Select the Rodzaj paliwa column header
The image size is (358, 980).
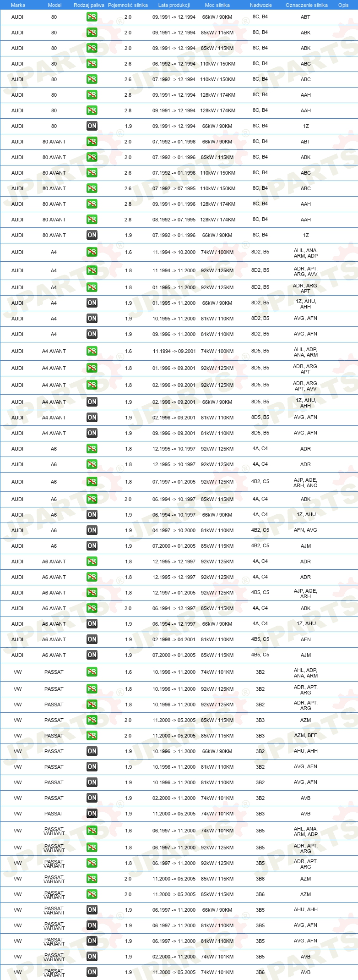[89, 5]
